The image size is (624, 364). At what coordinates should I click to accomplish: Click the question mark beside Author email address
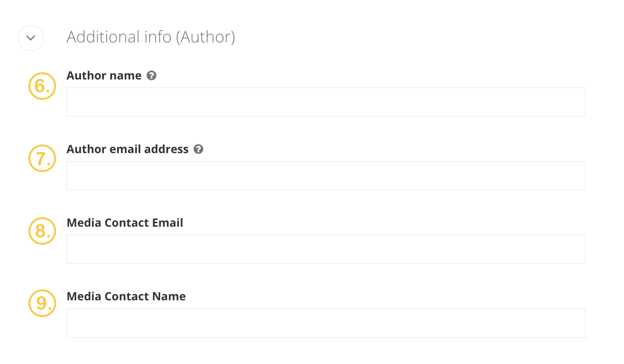(x=198, y=149)
